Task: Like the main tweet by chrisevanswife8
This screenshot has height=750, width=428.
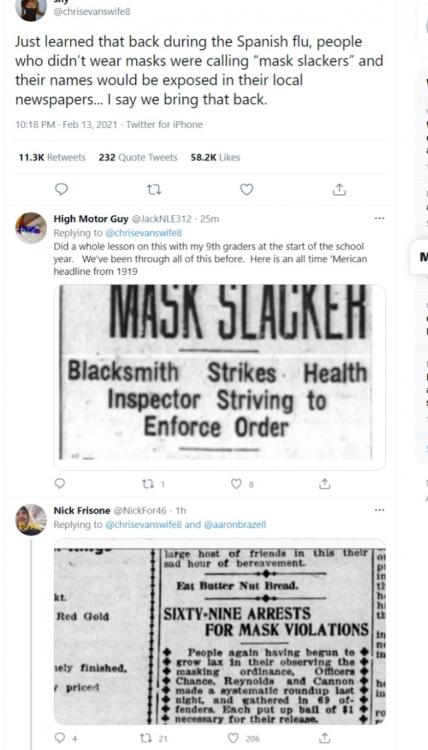Action: point(246,190)
